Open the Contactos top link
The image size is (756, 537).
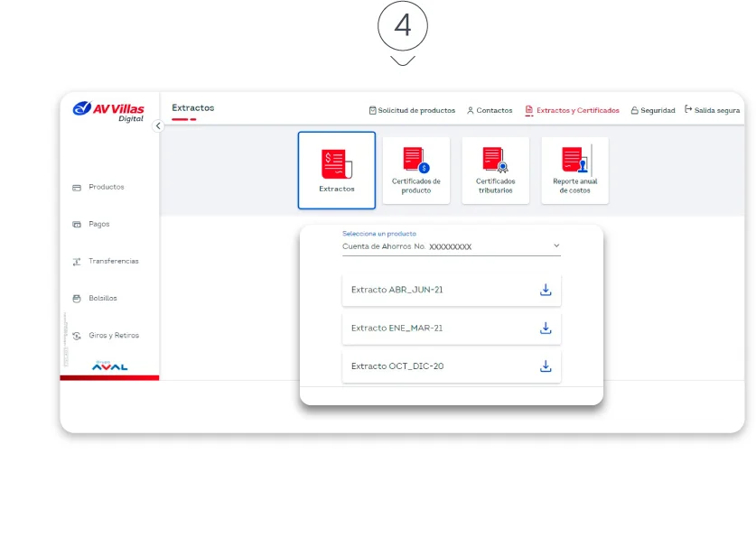point(490,110)
